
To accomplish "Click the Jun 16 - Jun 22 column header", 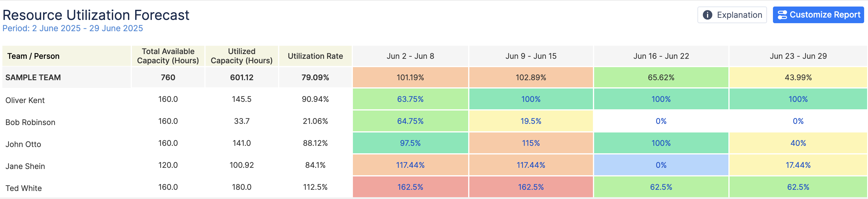I will point(661,56).
